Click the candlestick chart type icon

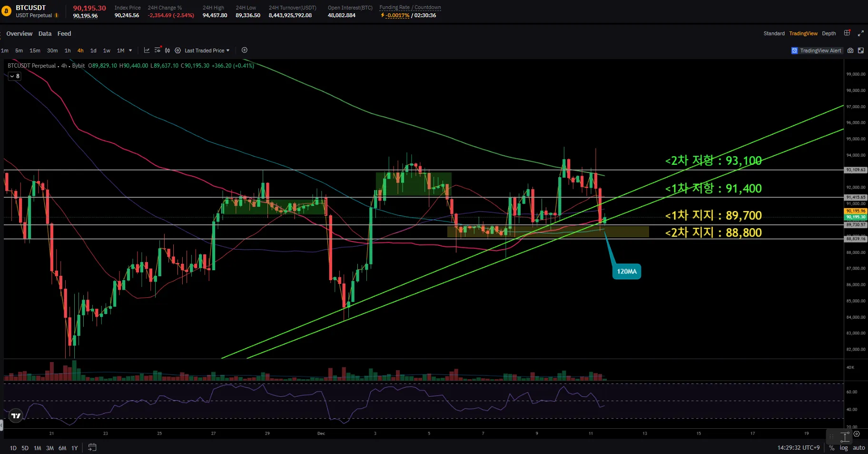(x=168, y=50)
